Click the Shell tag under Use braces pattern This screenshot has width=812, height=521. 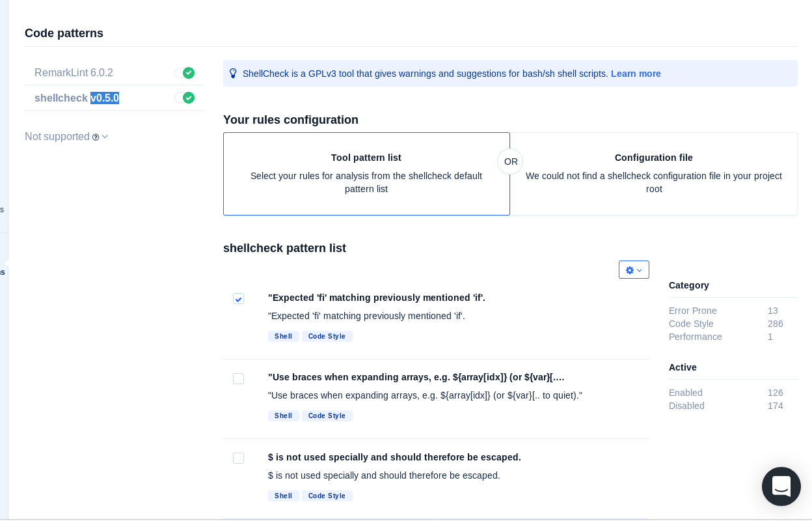pos(283,415)
